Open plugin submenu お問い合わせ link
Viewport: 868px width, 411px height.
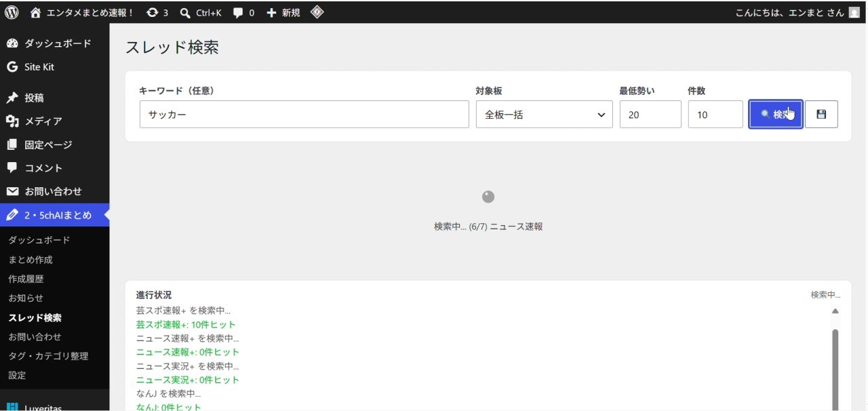coord(35,336)
